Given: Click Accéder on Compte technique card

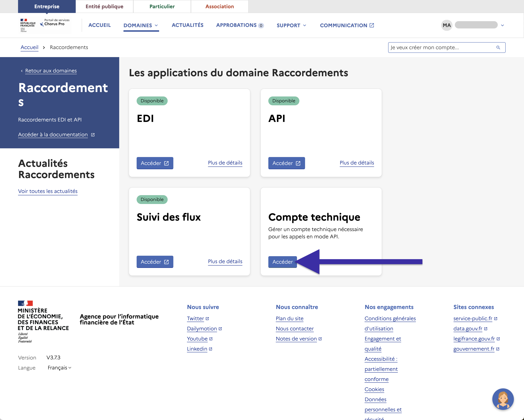Looking at the screenshot, I should coord(282,262).
